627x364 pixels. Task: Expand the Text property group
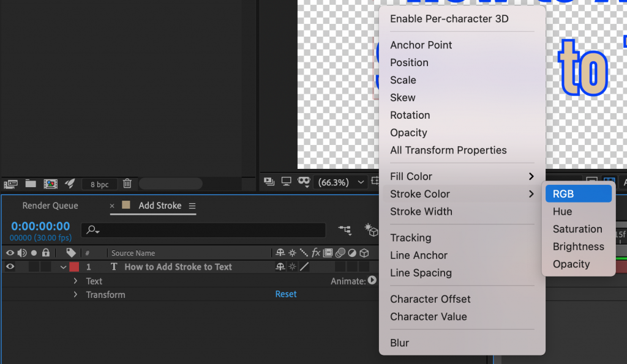[75, 281]
